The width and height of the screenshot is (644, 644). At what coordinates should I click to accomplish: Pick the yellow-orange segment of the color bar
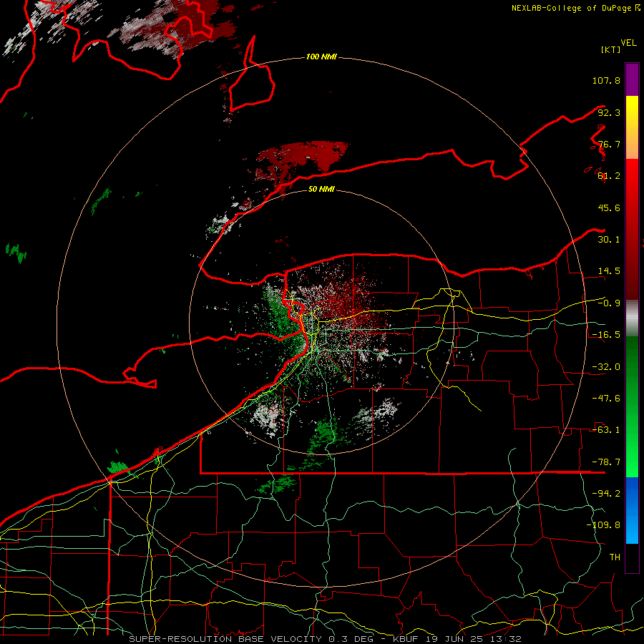pos(632,127)
